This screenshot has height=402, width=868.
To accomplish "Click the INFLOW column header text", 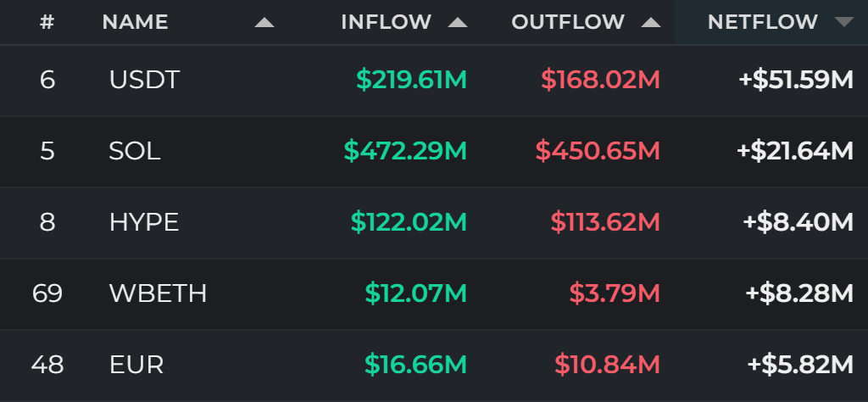I will pos(387,22).
